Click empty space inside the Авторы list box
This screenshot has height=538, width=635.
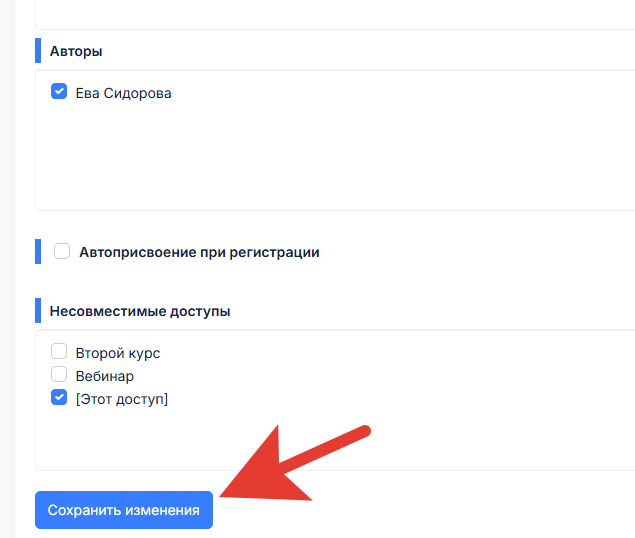coord(330,160)
